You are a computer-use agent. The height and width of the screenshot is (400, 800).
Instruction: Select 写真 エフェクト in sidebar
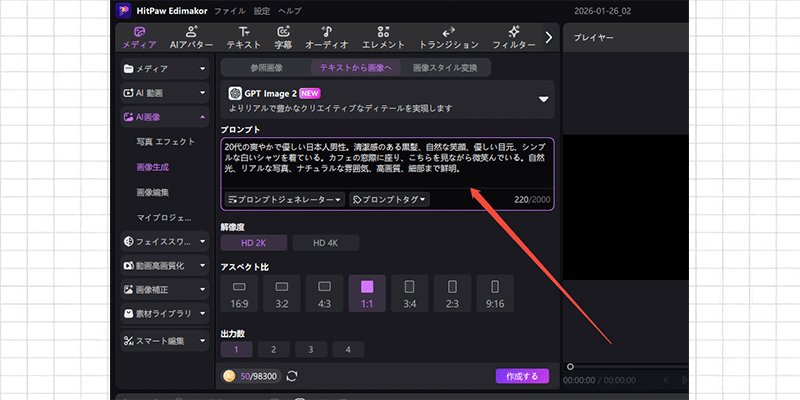pos(165,142)
